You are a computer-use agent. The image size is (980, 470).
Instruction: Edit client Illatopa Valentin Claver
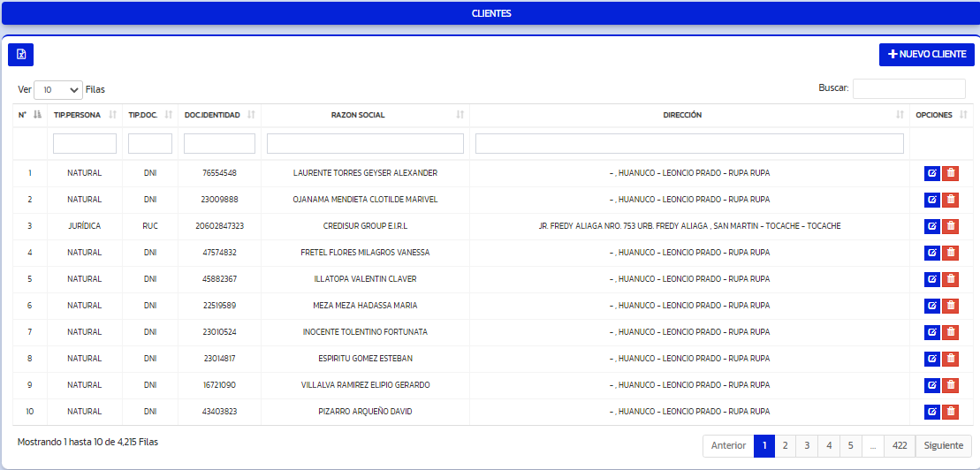[x=931, y=279]
